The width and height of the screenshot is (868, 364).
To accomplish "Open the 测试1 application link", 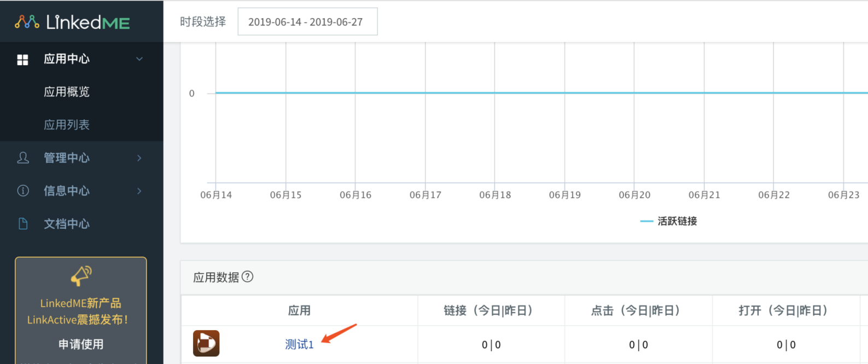I will coord(299,344).
